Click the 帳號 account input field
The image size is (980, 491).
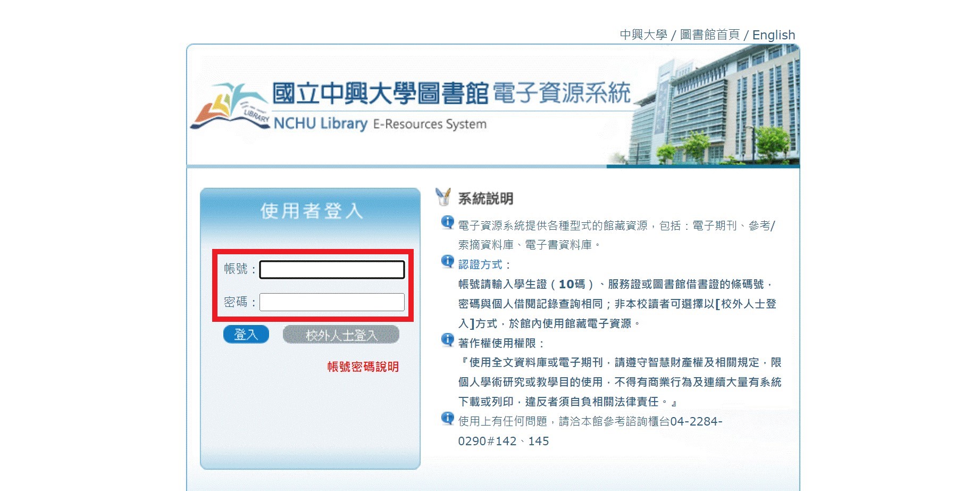332,269
